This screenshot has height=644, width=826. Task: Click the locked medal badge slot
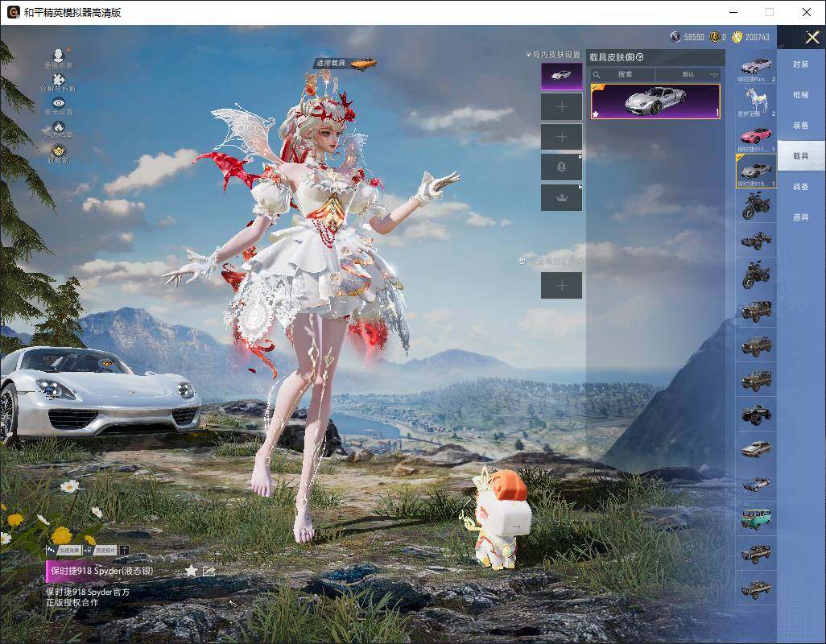click(x=562, y=167)
